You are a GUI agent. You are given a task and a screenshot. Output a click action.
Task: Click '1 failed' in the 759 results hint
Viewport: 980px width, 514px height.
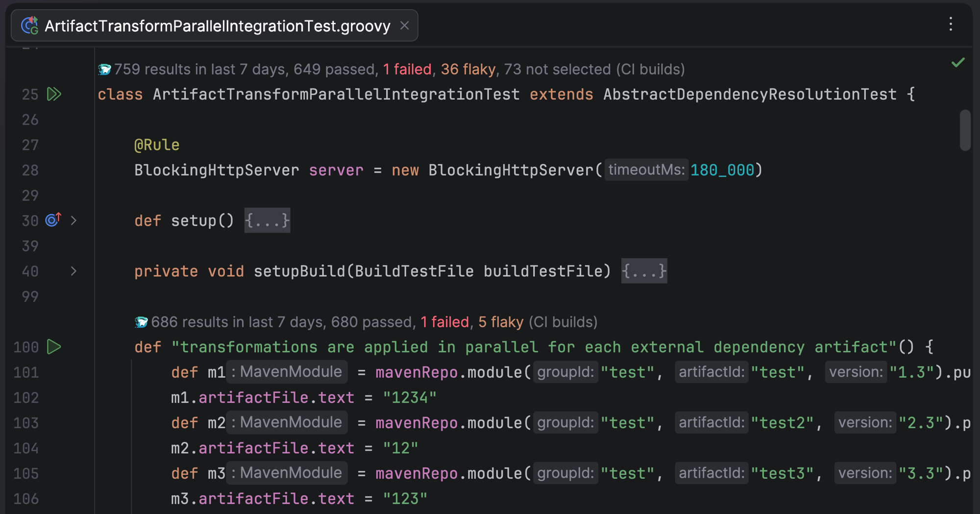[407, 70]
